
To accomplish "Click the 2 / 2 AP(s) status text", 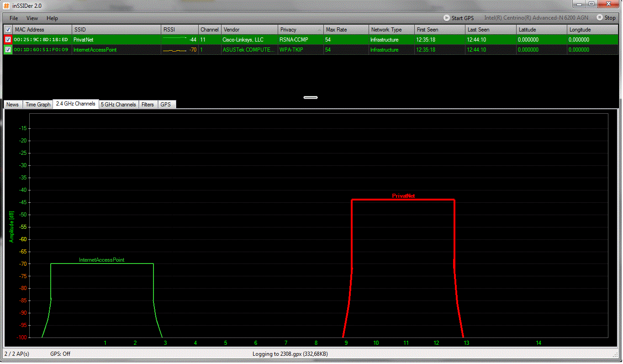I will coord(17,354).
